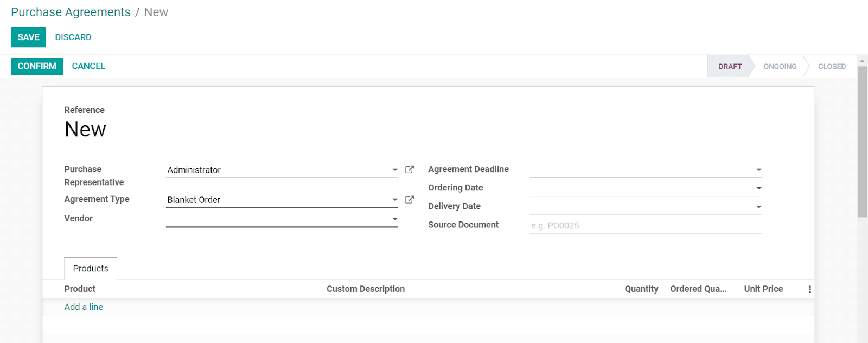Sort by Ordered Qua... column header

click(698, 289)
